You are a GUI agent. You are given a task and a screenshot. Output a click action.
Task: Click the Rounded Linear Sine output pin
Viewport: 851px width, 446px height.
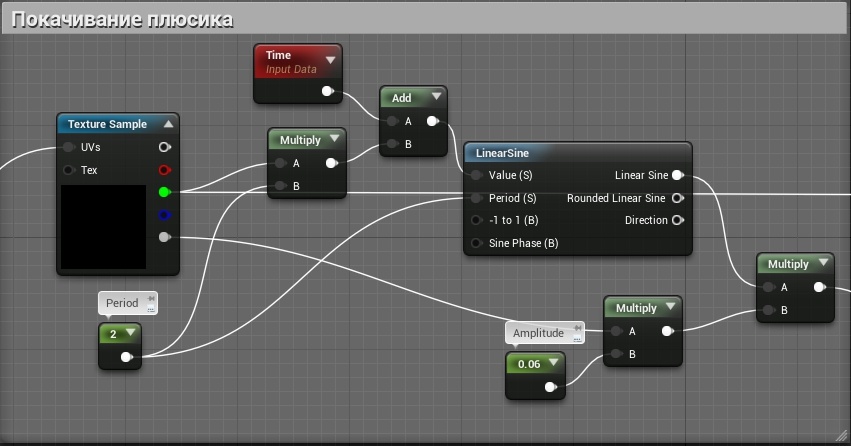pos(678,198)
